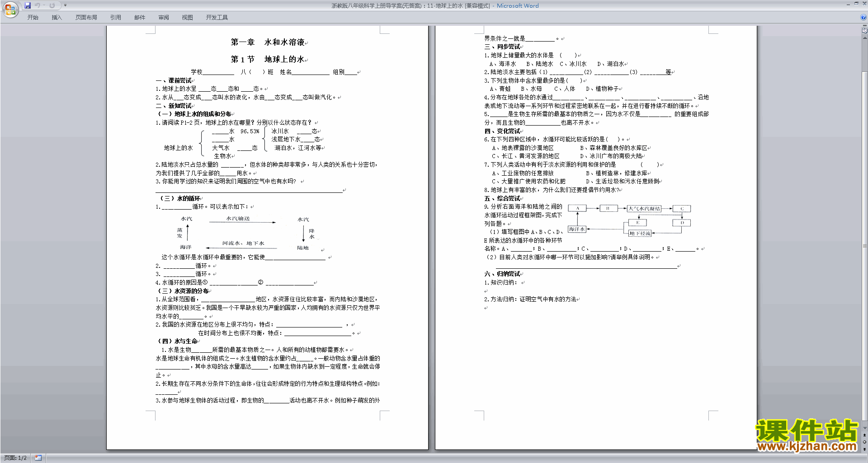Open the 邮件 ribbon tab
Image resolution: width=868 pixels, height=463 pixels.
[x=140, y=18]
